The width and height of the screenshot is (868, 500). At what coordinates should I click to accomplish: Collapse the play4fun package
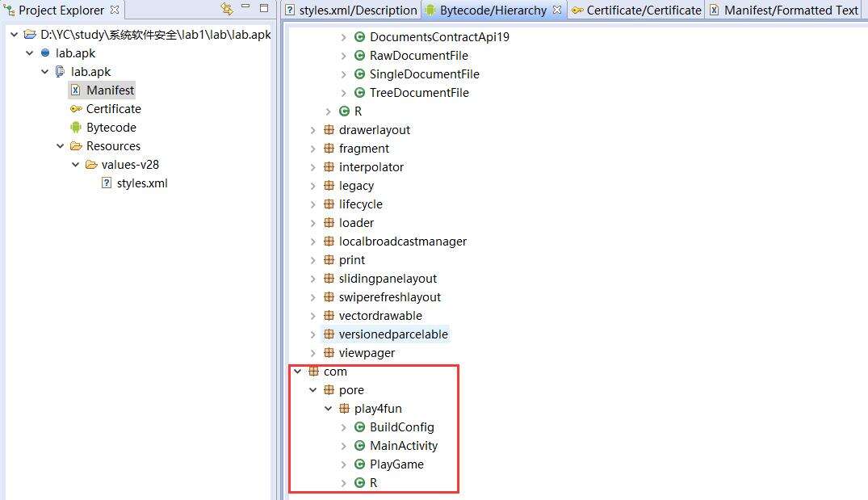pos(329,409)
